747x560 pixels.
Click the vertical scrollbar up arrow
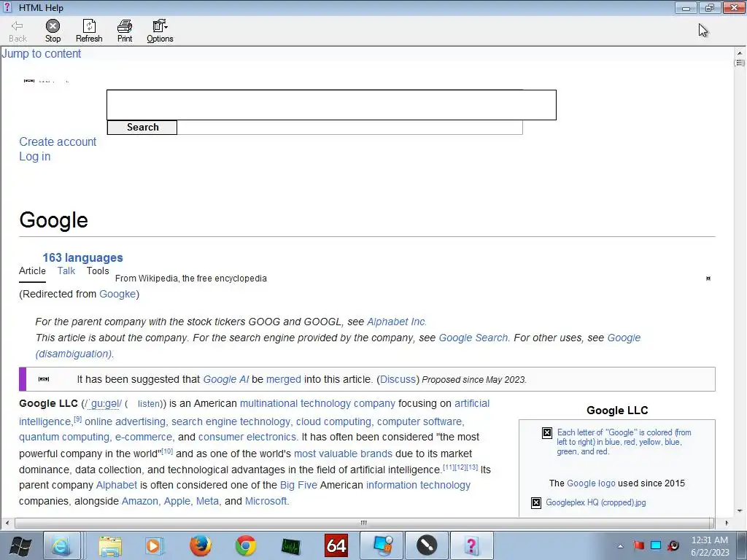click(740, 52)
